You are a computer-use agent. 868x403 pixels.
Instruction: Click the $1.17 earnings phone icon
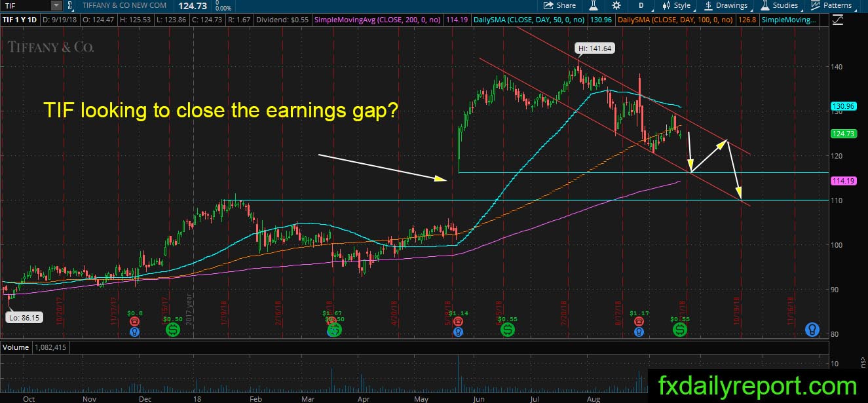[639, 322]
